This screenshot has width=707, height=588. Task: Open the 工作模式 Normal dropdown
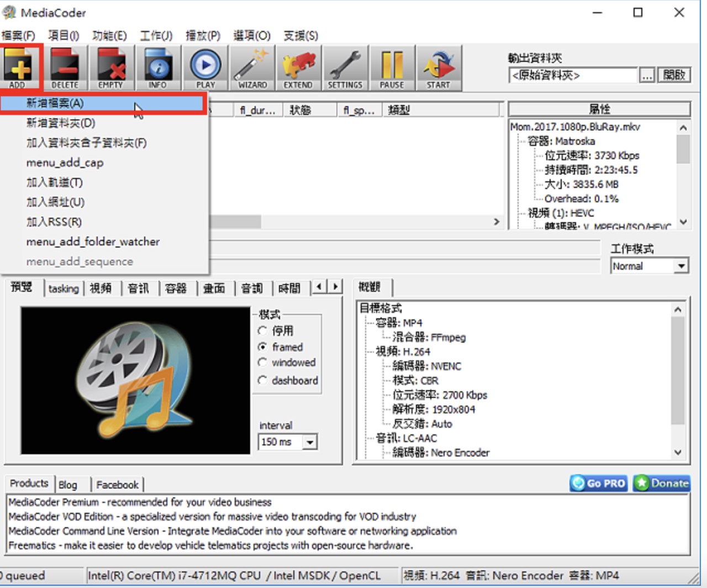click(681, 266)
